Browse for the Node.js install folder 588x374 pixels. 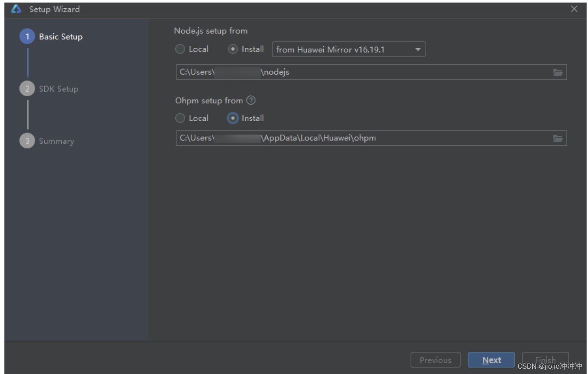[x=558, y=72]
